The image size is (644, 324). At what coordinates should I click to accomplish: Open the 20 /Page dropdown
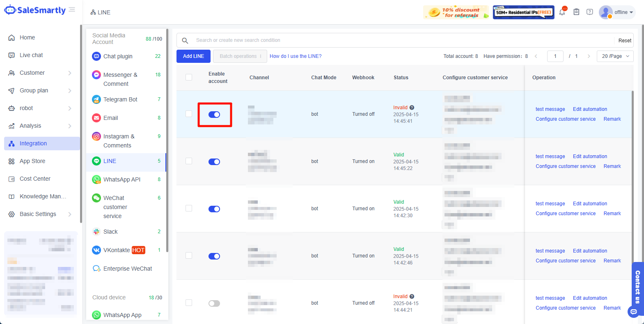coord(615,56)
